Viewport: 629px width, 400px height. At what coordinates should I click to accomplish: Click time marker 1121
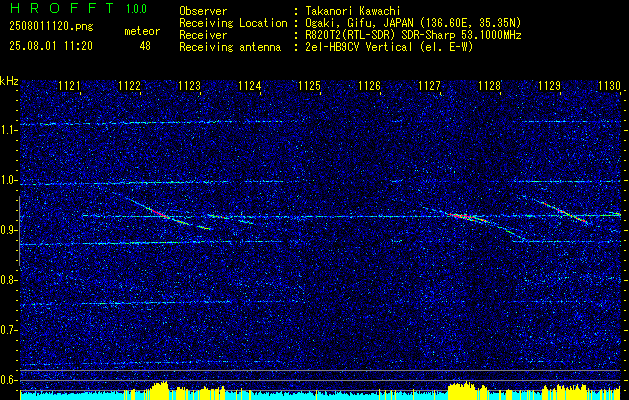(x=69, y=85)
